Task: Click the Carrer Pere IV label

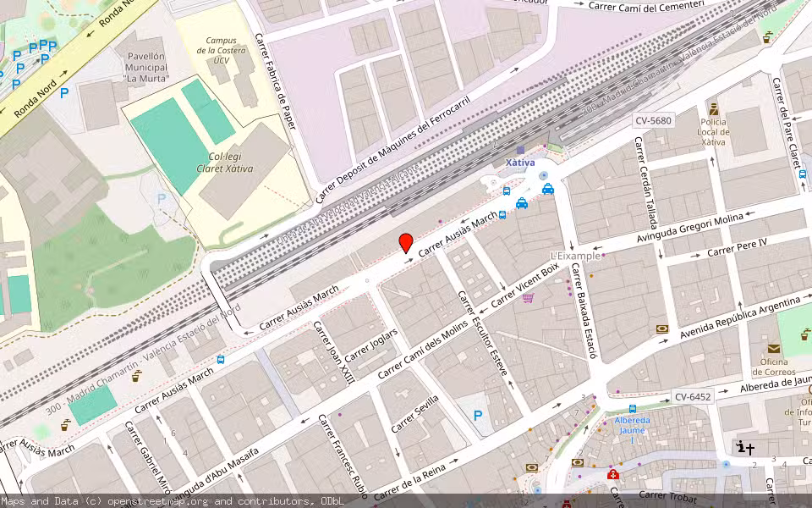Action: (737, 247)
